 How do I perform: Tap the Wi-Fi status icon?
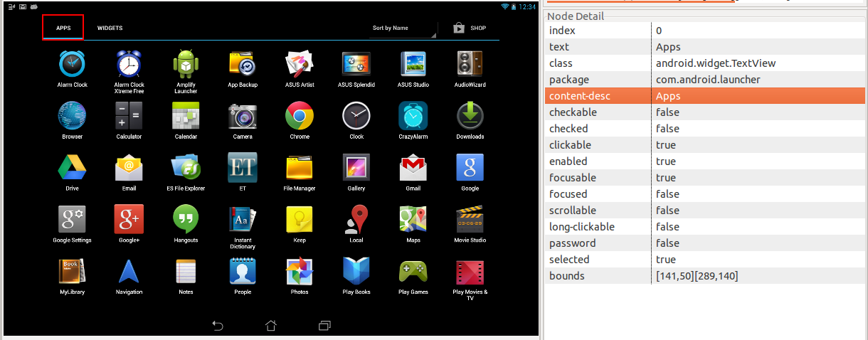505,6
